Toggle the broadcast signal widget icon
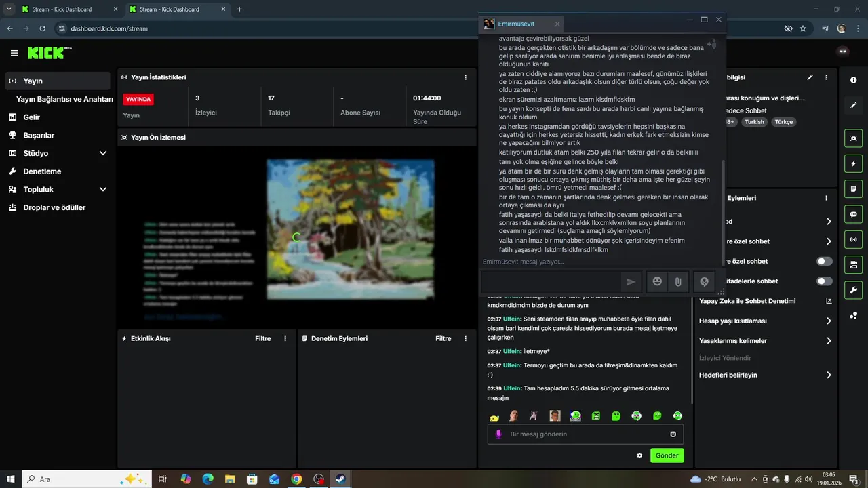 point(853,239)
